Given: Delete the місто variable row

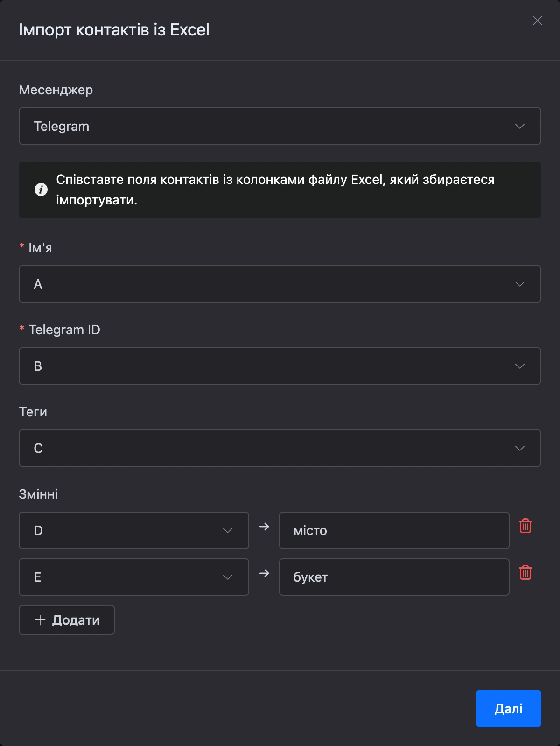Looking at the screenshot, I should 525,526.
